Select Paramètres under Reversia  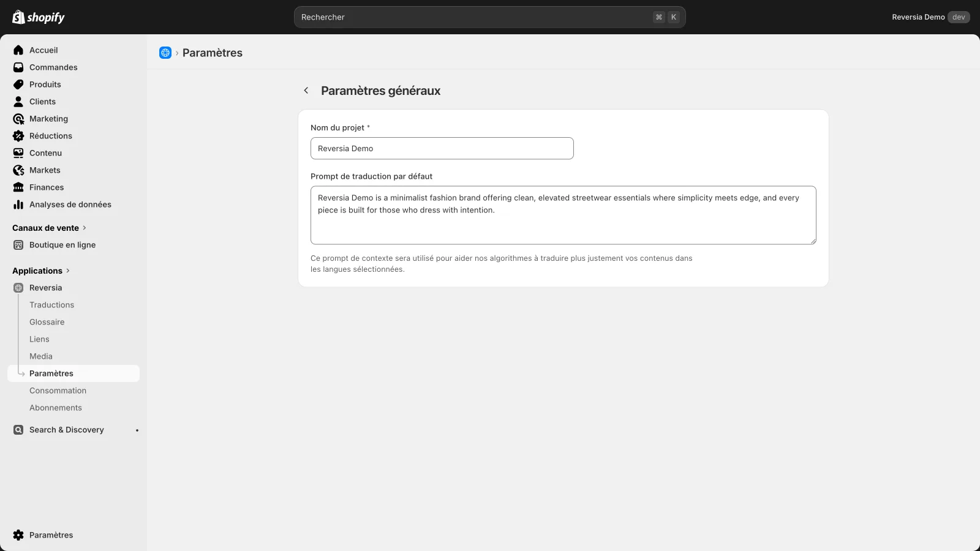coord(73,373)
